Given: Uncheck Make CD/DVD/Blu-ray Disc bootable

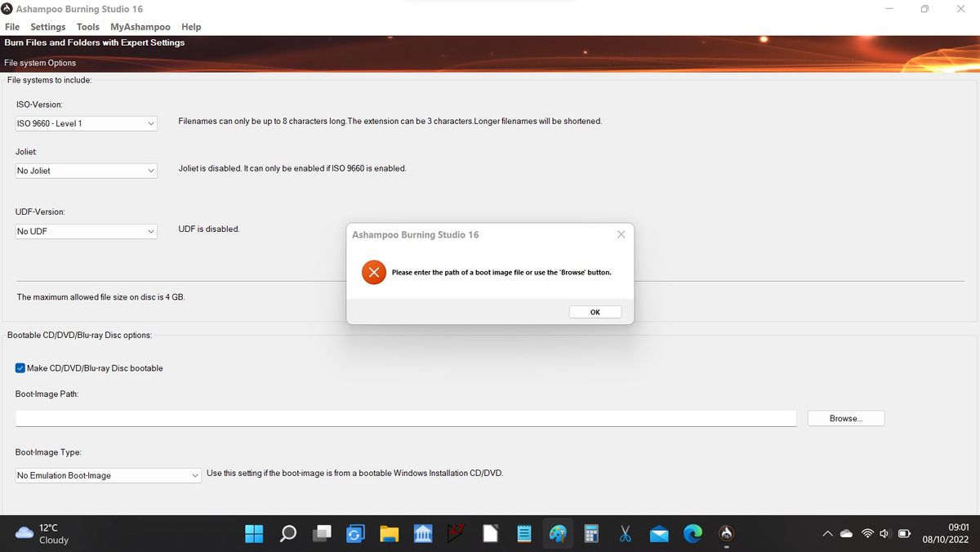Looking at the screenshot, I should [x=20, y=368].
